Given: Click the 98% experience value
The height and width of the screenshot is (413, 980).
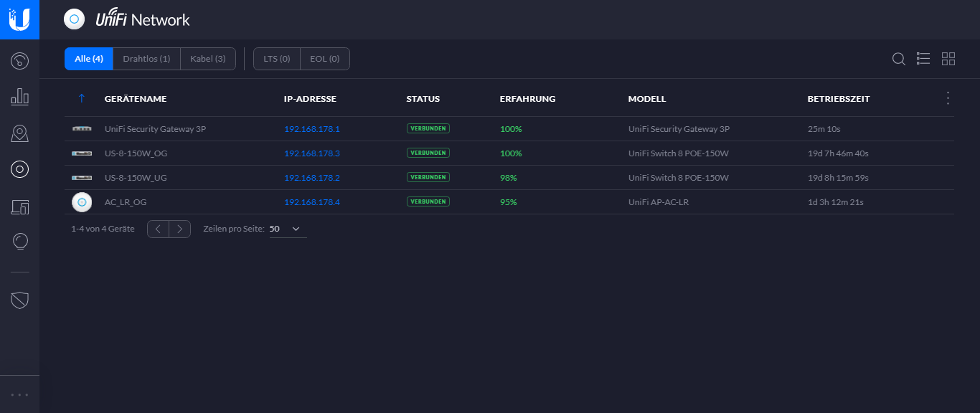Looking at the screenshot, I should [509, 178].
